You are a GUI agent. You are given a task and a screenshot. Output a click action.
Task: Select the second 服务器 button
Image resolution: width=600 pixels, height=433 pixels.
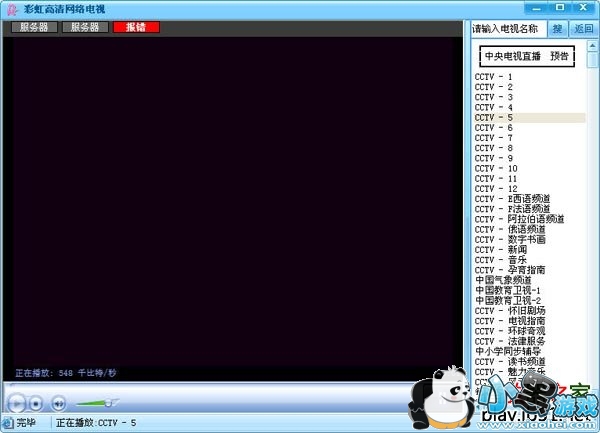coord(85,27)
